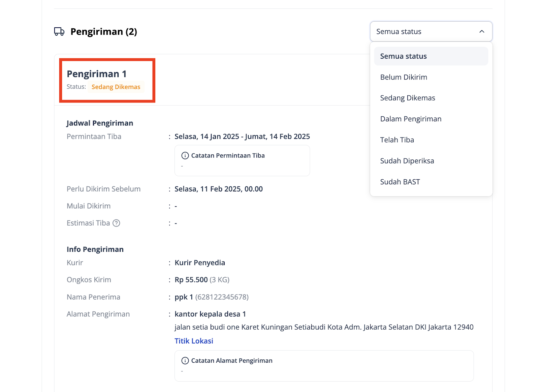539x392 pixels.
Task: Choose Sudah BAST from the list
Action: tap(431, 182)
